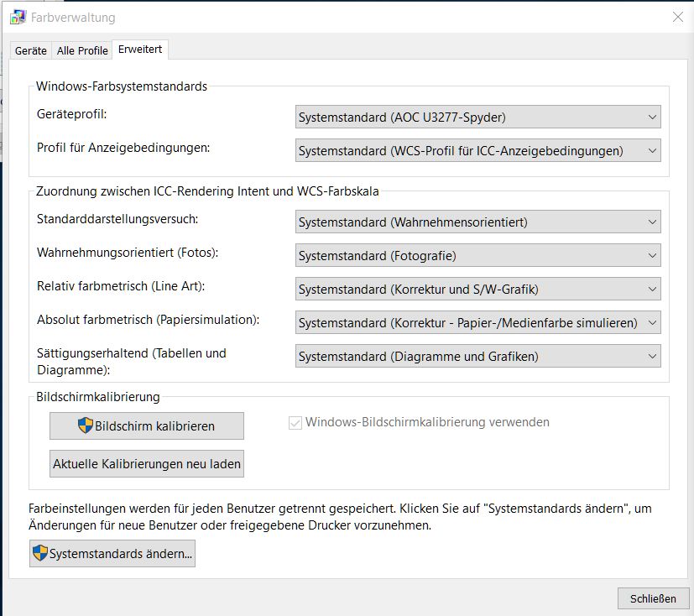Click the shield icon on Systemstandards ändern

pyautogui.click(x=39, y=554)
